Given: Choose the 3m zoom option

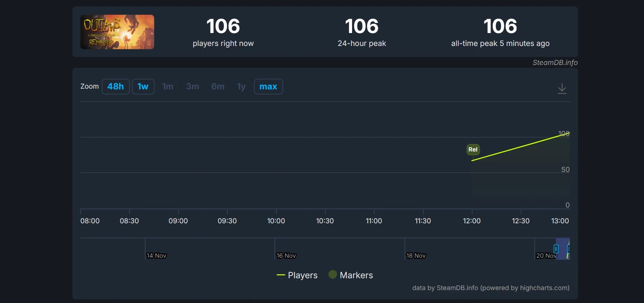Looking at the screenshot, I should pos(193,87).
